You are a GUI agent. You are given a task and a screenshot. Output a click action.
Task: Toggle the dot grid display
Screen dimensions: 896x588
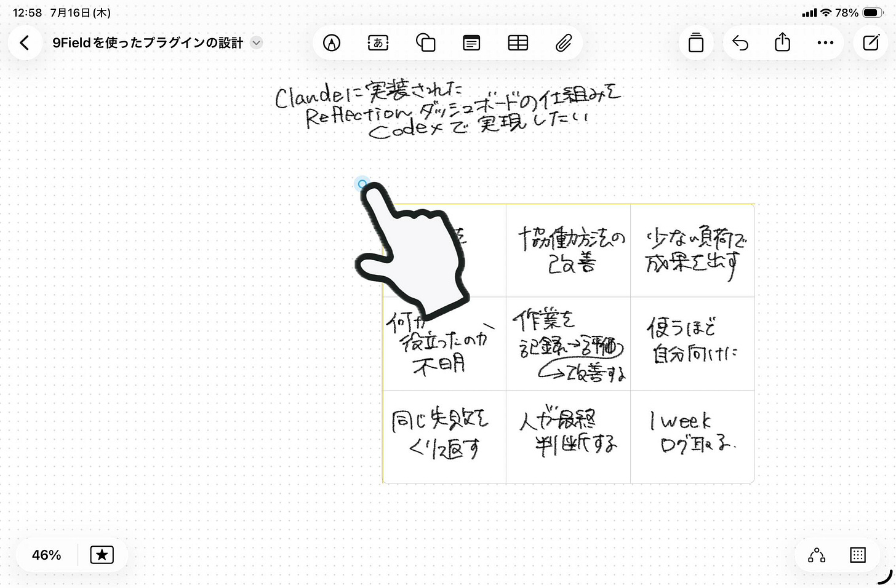point(858,555)
